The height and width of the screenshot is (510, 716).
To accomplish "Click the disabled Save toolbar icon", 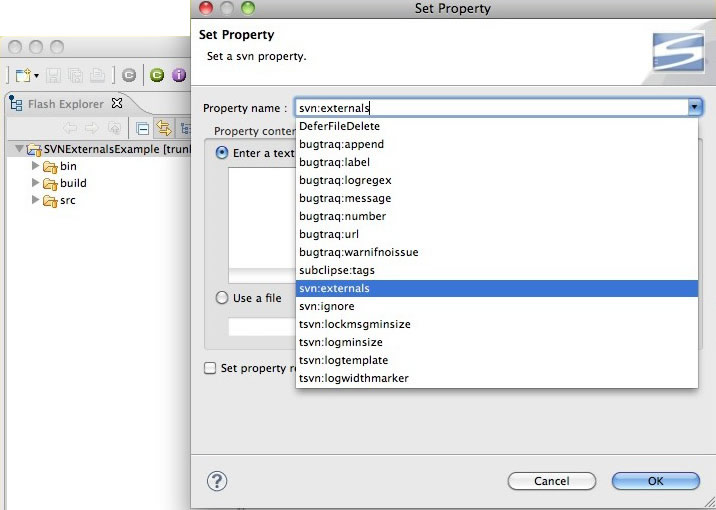I will (x=53, y=75).
